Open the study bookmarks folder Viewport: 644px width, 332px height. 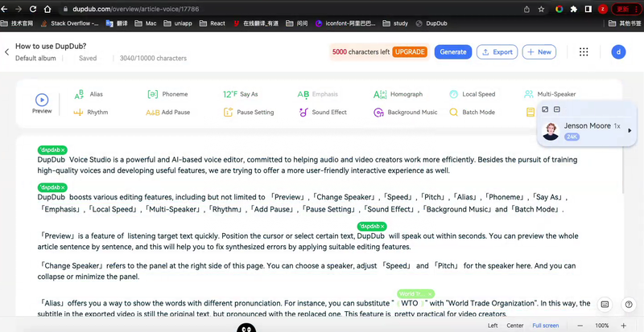395,23
